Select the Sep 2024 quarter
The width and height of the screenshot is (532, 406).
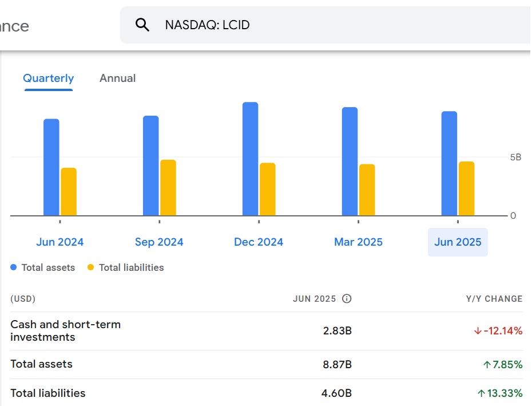(x=159, y=242)
